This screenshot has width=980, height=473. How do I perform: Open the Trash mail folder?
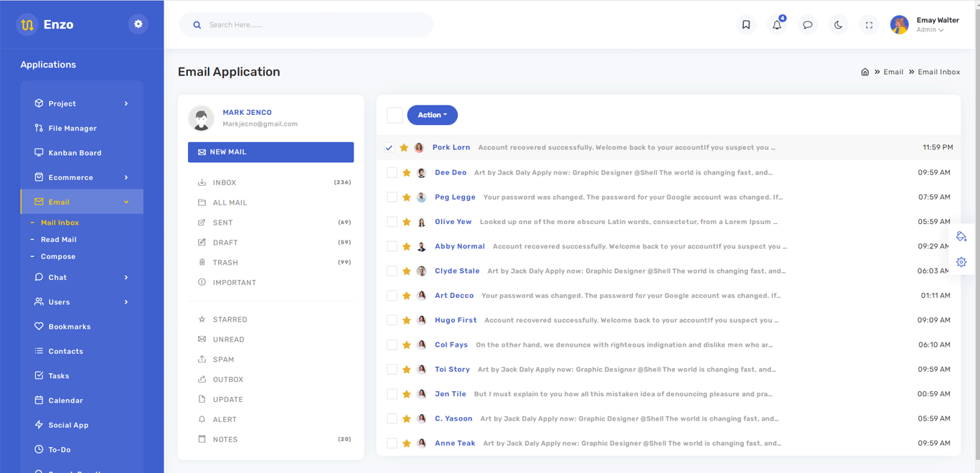(x=225, y=263)
